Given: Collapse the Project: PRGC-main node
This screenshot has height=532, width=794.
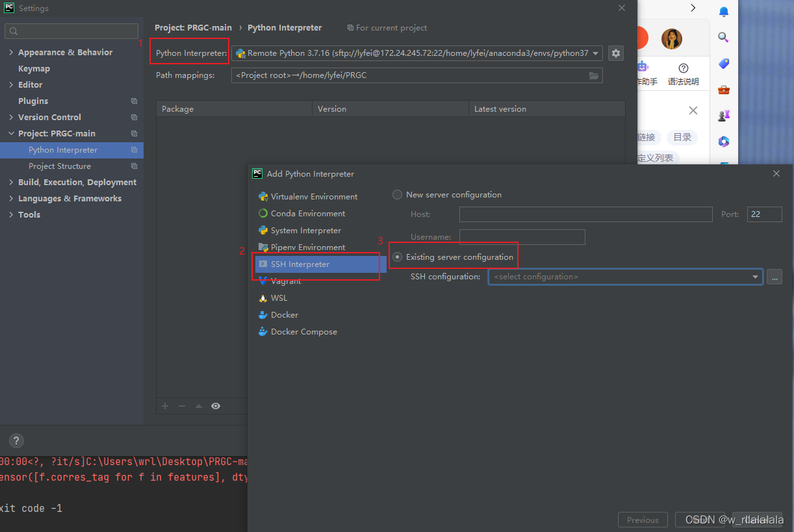Looking at the screenshot, I should point(11,134).
